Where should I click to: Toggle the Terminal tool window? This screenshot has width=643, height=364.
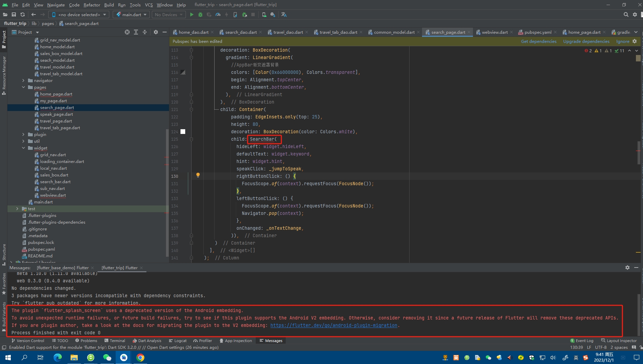(x=115, y=341)
